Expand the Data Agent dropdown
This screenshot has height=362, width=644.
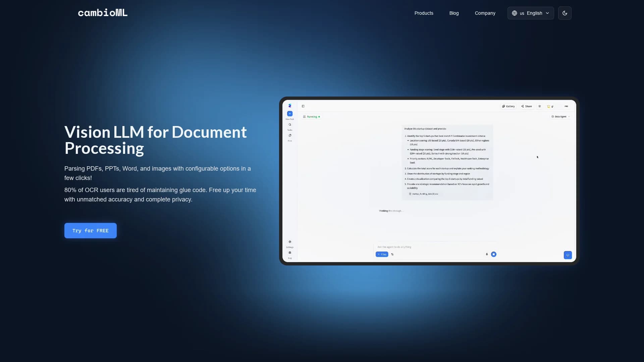click(x=560, y=117)
